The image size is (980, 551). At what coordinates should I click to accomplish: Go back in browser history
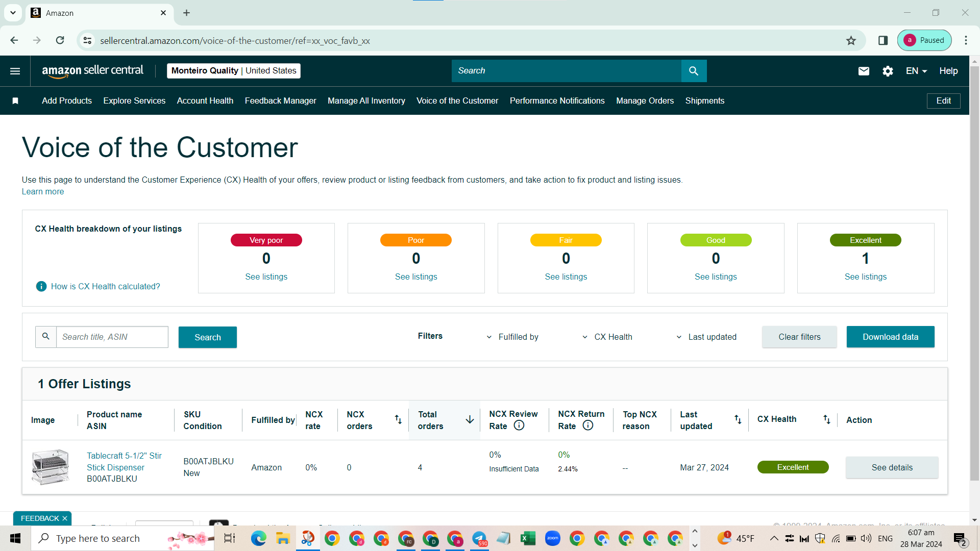[x=14, y=40]
